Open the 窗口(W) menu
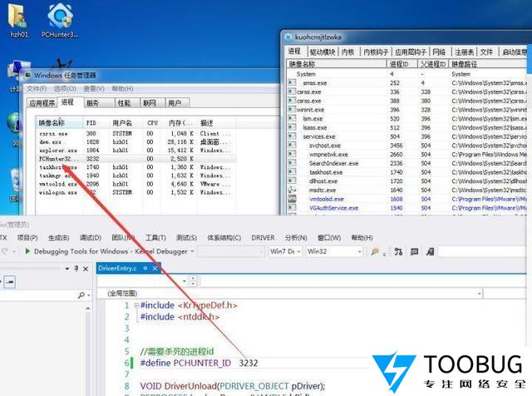This screenshot has width=532, height=396. [x=329, y=238]
